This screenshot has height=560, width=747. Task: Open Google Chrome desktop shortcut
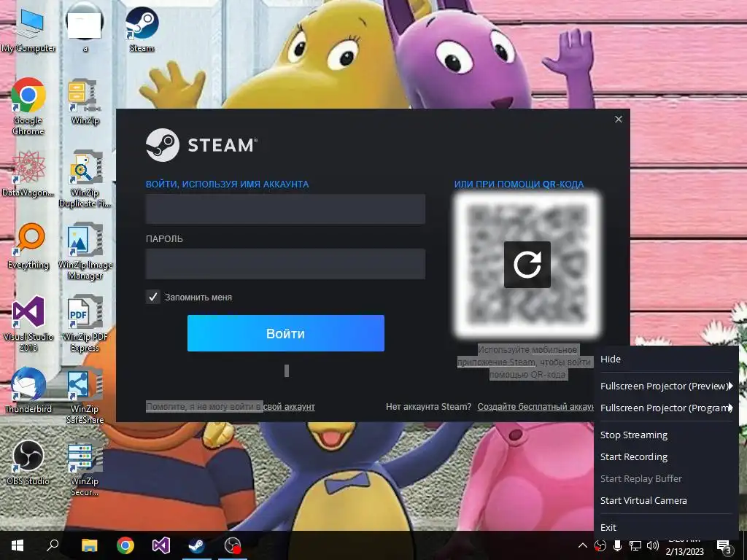click(28, 106)
